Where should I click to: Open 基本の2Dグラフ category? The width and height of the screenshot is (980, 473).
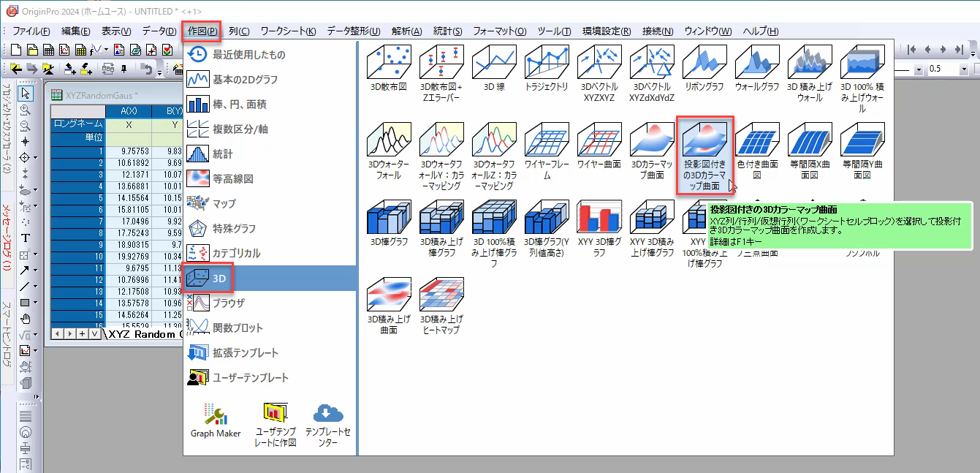(x=270, y=79)
